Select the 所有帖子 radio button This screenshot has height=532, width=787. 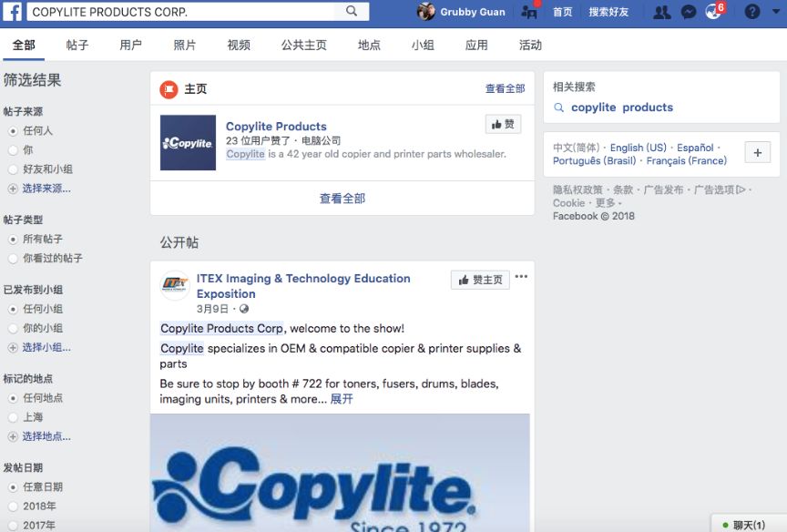point(13,240)
